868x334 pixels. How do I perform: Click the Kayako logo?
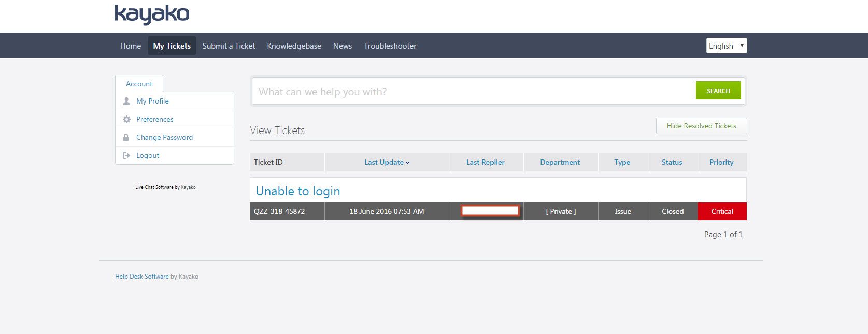point(152,14)
